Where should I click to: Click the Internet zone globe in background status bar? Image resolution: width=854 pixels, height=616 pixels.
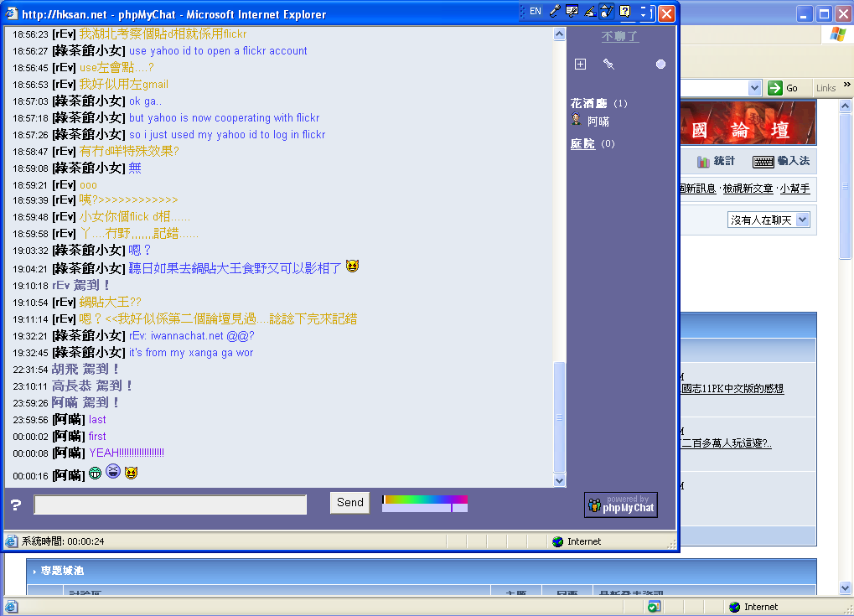pyautogui.click(x=735, y=607)
